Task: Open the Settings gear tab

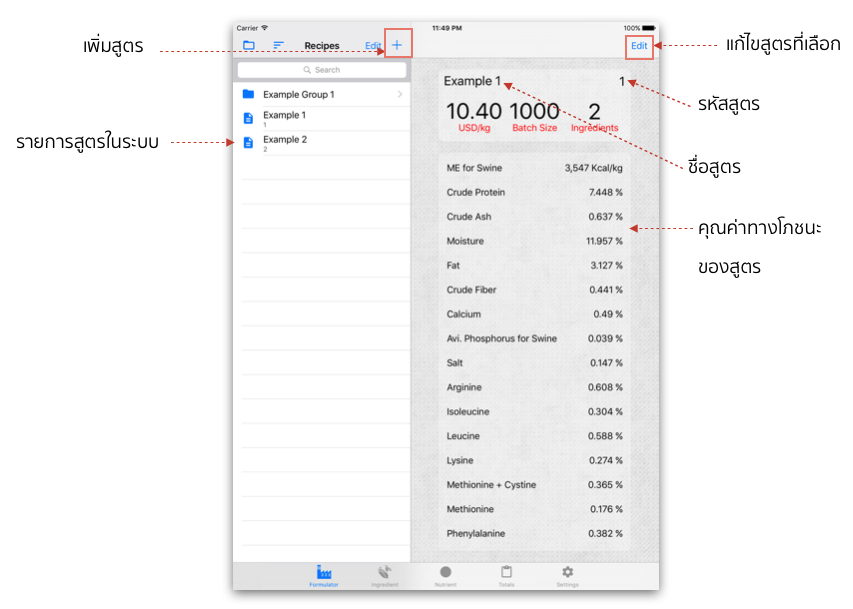Action: 567,576
